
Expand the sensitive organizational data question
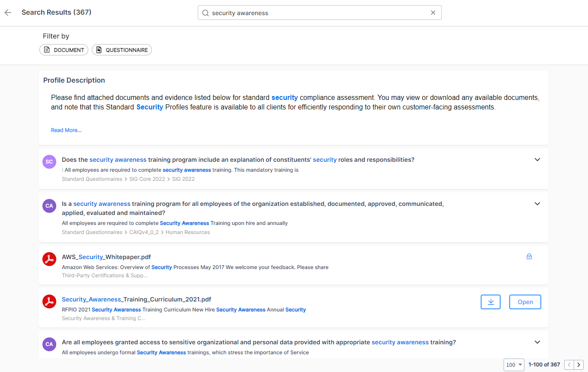click(537, 342)
